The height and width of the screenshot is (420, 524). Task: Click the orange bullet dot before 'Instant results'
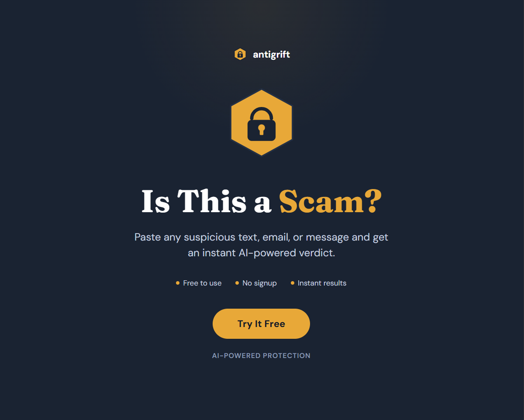[293, 283]
